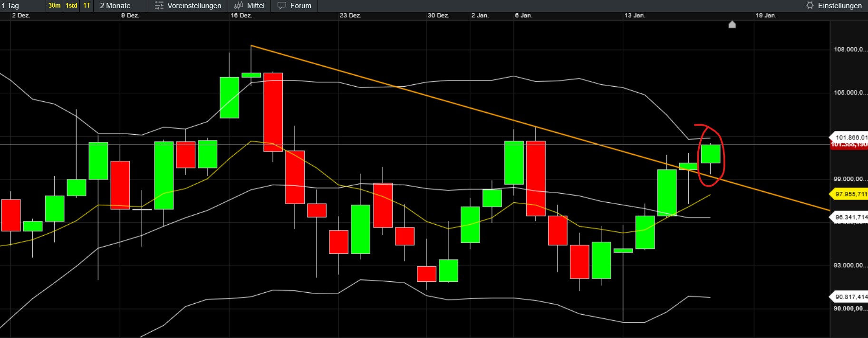Click the '9 Dez.' date label

130,16
